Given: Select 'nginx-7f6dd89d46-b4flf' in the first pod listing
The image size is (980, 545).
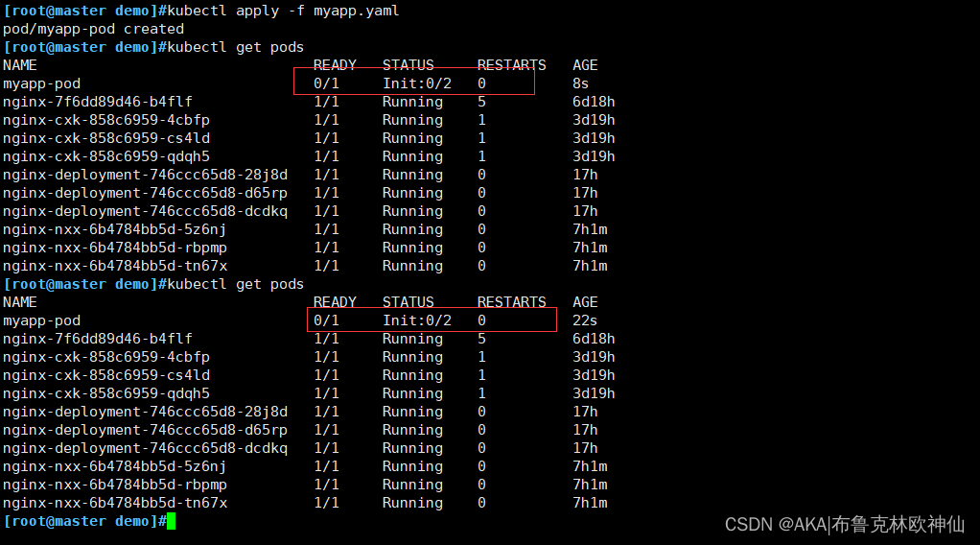Looking at the screenshot, I should [x=98, y=102].
